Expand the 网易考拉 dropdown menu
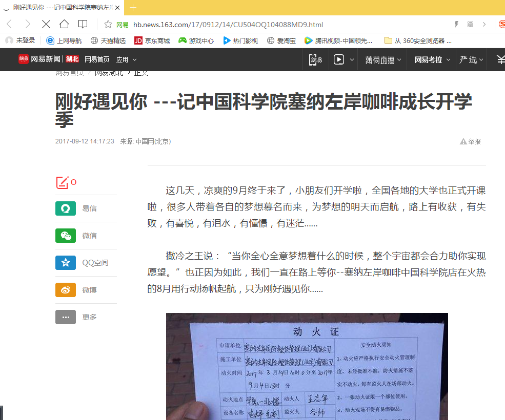 [432, 60]
